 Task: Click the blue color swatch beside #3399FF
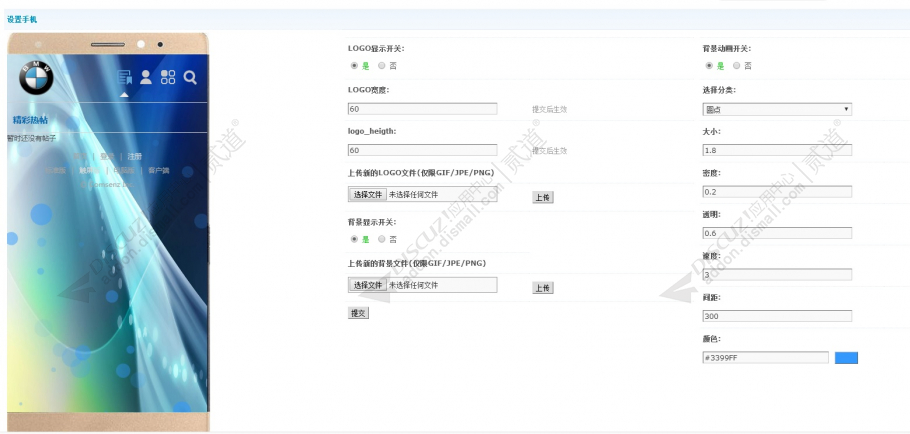(x=846, y=357)
